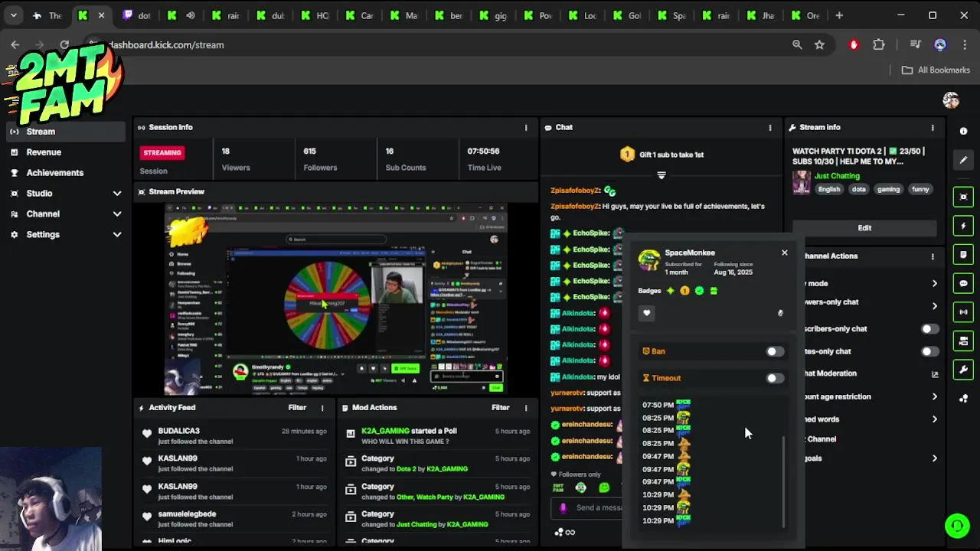Enable subscribers-only chat toggle
980x551 pixels.
(929, 329)
